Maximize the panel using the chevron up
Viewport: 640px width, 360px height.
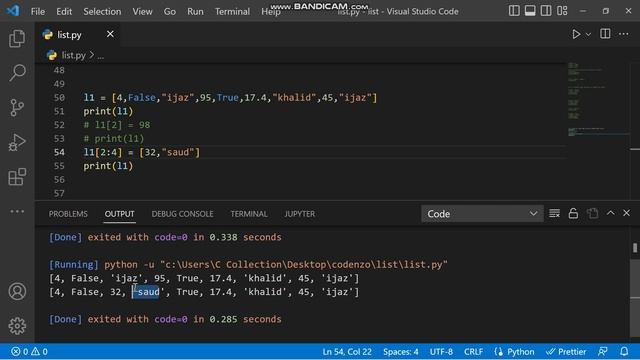[611, 213]
